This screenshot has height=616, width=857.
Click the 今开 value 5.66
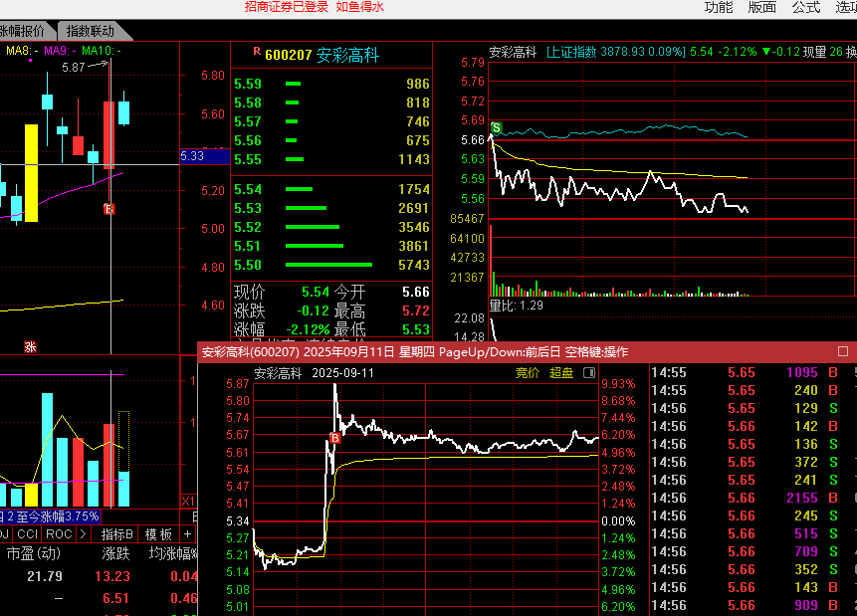[416, 292]
